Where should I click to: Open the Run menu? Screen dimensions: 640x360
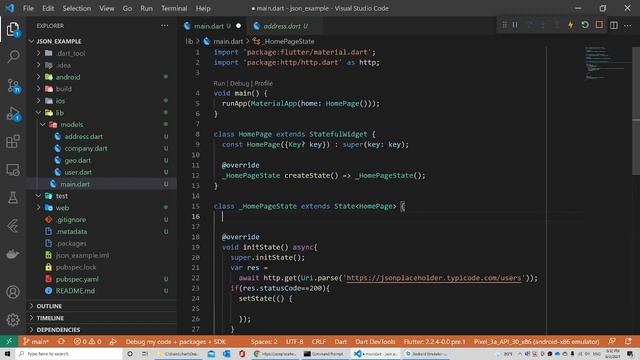tap(146, 8)
